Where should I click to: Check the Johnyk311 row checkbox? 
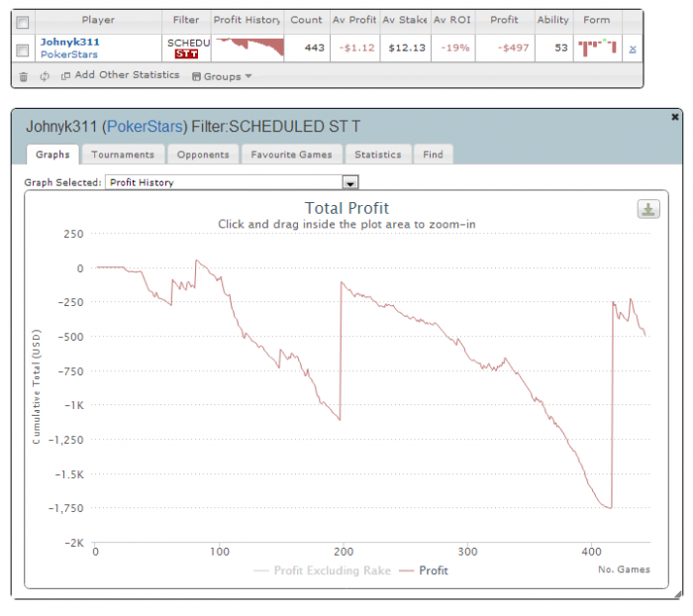point(23,50)
